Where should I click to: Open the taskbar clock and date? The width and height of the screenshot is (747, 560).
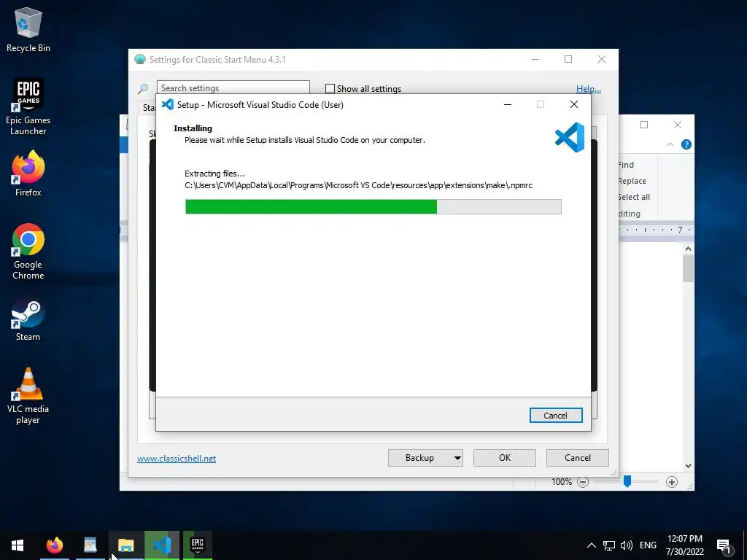click(x=684, y=545)
